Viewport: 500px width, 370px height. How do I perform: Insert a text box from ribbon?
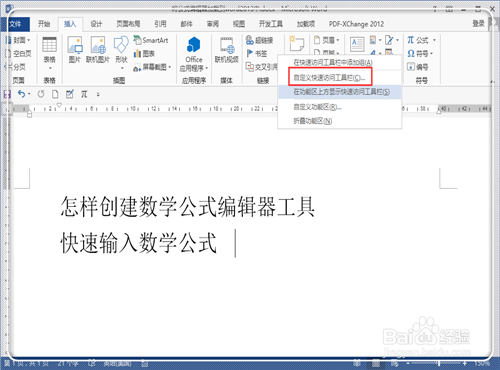357,44
